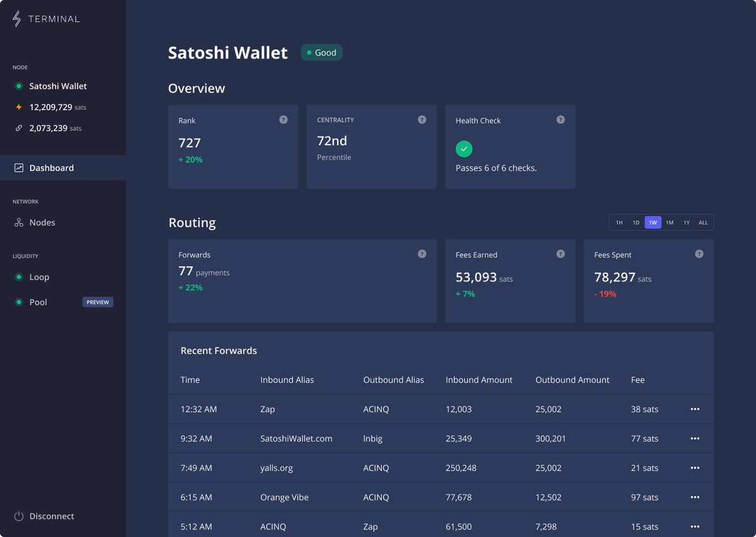756x537 pixels.
Task: Click the Dashboard chart icon
Action: (x=19, y=168)
